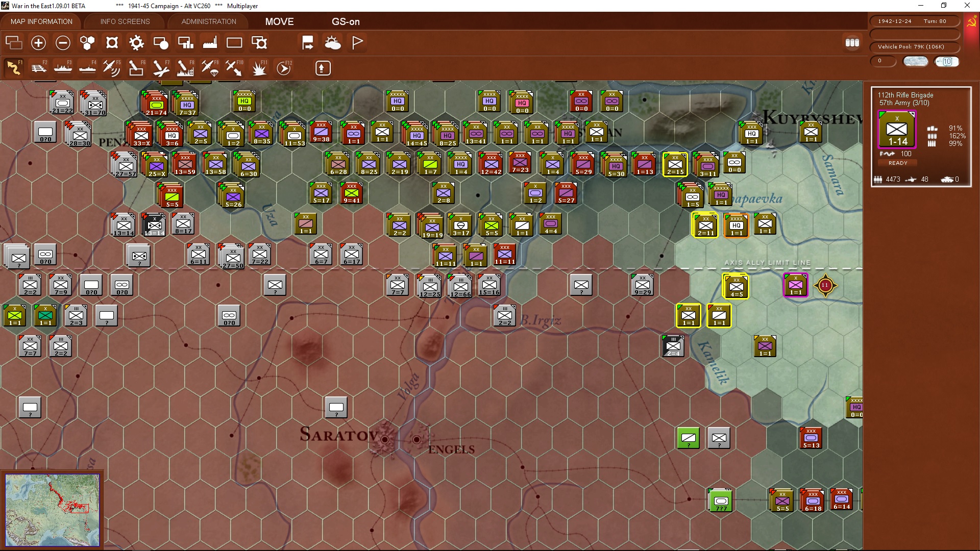Select movement mode with the F1 arrow icon
Image resolution: width=980 pixels, height=551 pixels.
pos(14,68)
